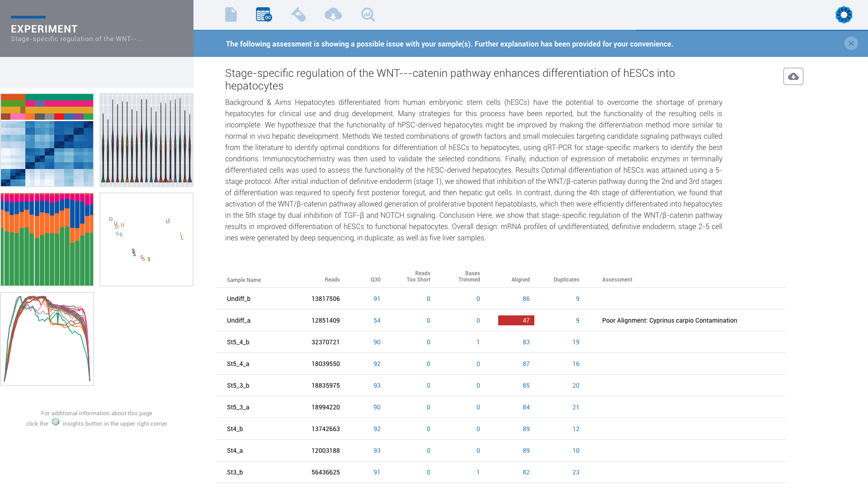This screenshot has width=868, height=488.
Task: Open the violin plot thumbnail
Action: (146, 140)
